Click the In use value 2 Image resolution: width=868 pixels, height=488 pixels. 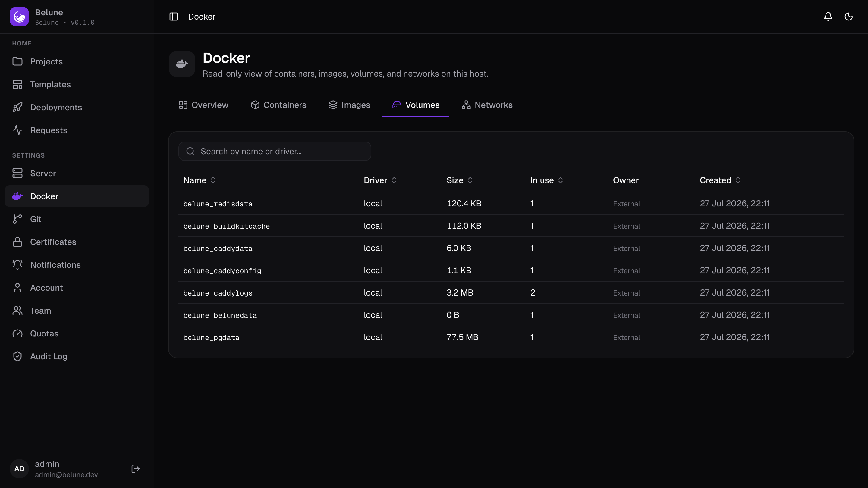pyautogui.click(x=533, y=293)
